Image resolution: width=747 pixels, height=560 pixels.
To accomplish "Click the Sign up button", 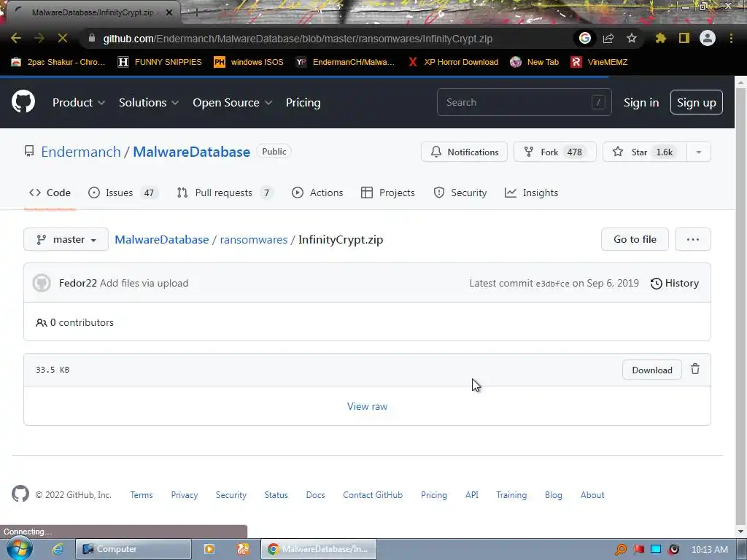I will click(696, 102).
